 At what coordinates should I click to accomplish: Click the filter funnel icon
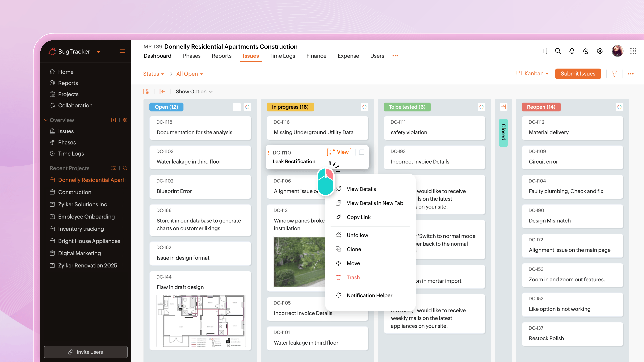tap(614, 74)
